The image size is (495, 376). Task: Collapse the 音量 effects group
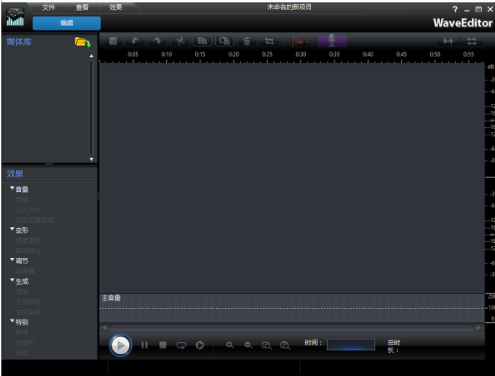coord(12,188)
